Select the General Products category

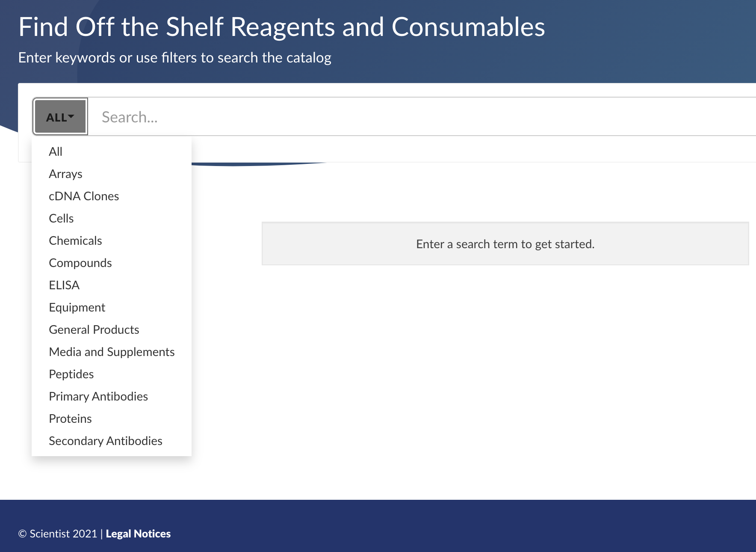pyautogui.click(x=94, y=329)
